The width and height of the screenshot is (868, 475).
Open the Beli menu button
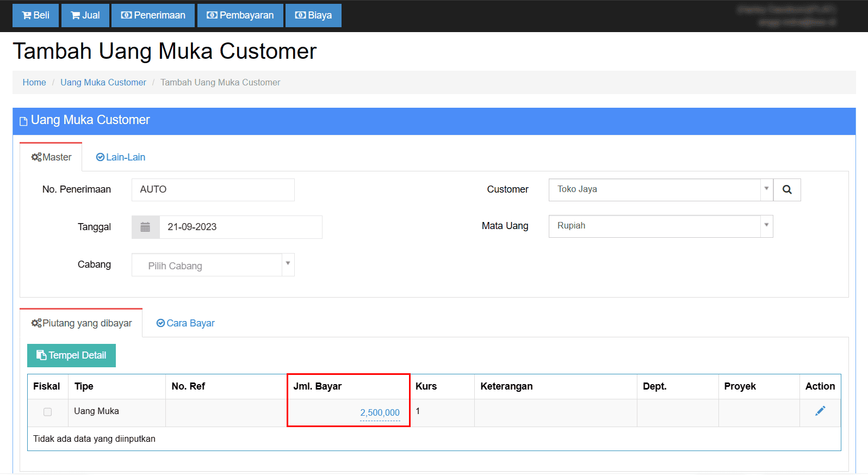tap(35, 15)
